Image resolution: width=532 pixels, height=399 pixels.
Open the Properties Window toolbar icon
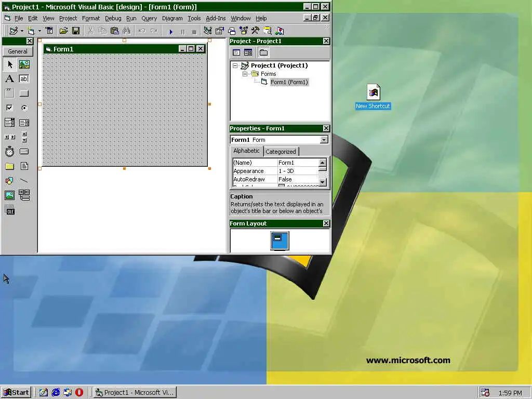click(x=220, y=31)
